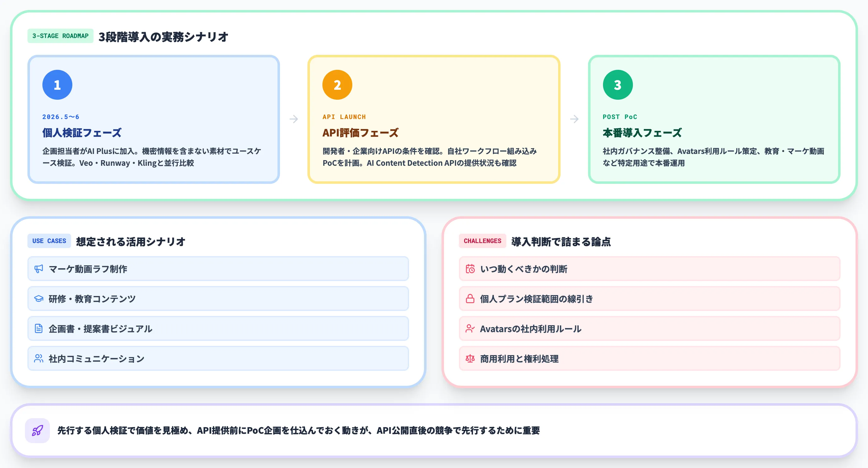This screenshot has height=468, width=868.
Task: Select the CHALLENGES badge
Action: pos(482,241)
